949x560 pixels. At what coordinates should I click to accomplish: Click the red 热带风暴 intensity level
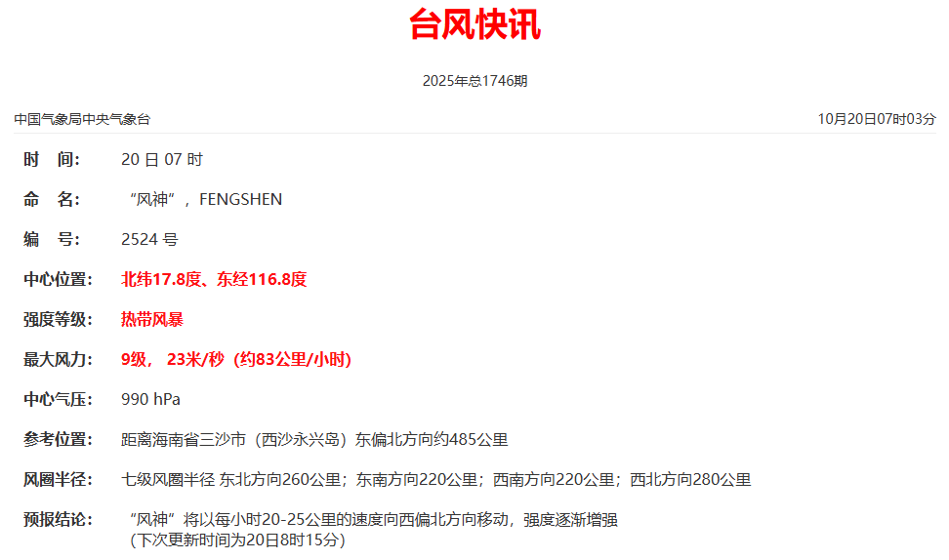click(152, 319)
